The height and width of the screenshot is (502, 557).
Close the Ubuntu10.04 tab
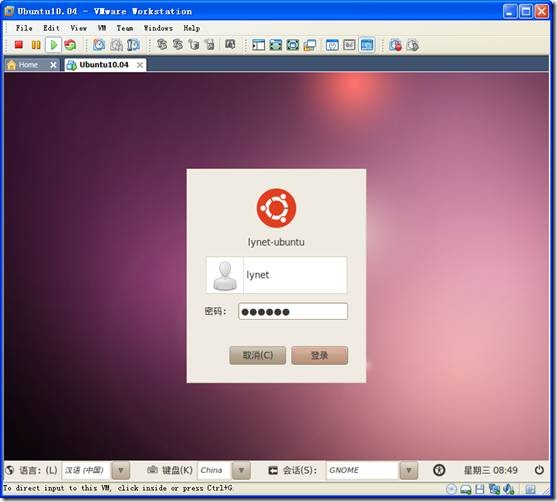coord(140,65)
